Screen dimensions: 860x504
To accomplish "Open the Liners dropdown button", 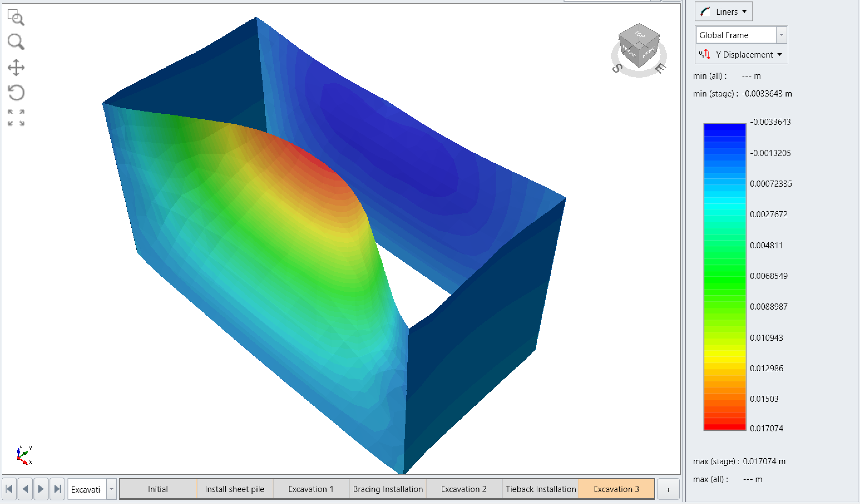I will pos(723,12).
